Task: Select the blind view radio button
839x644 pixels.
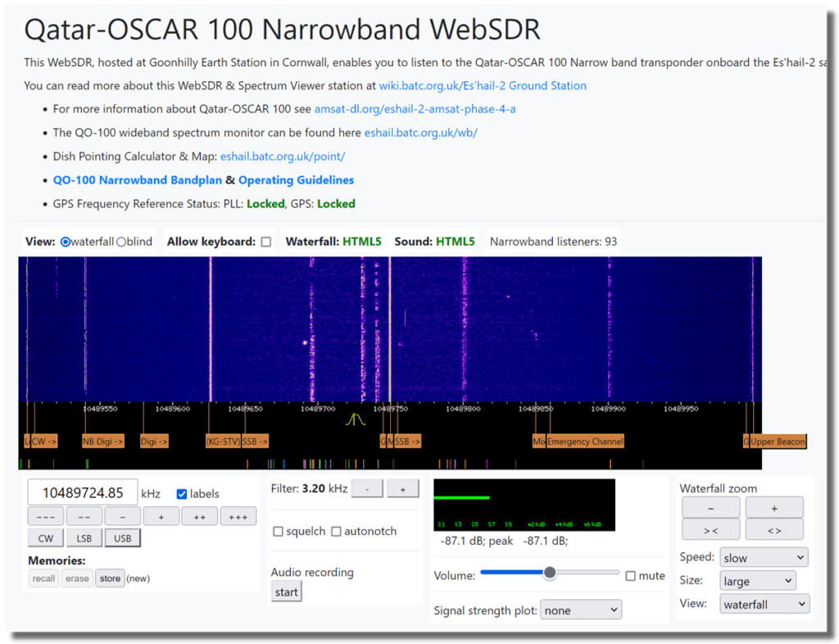Action: 121,242
